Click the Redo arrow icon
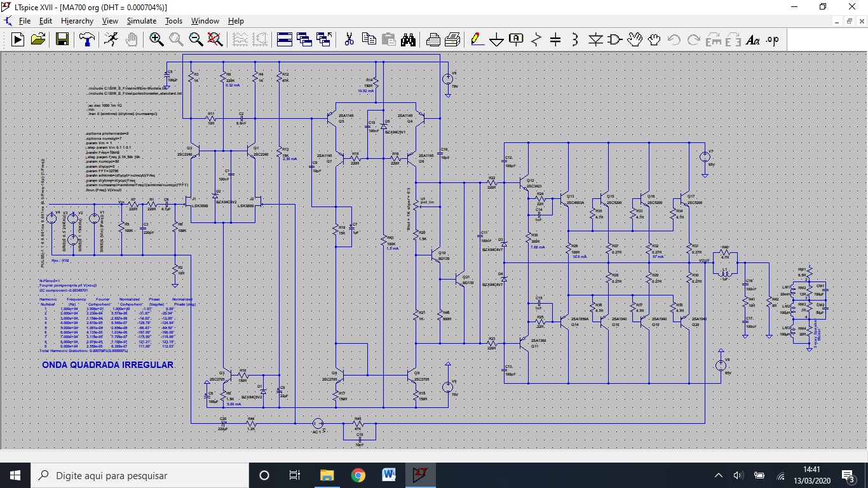 (x=693, y=39)
